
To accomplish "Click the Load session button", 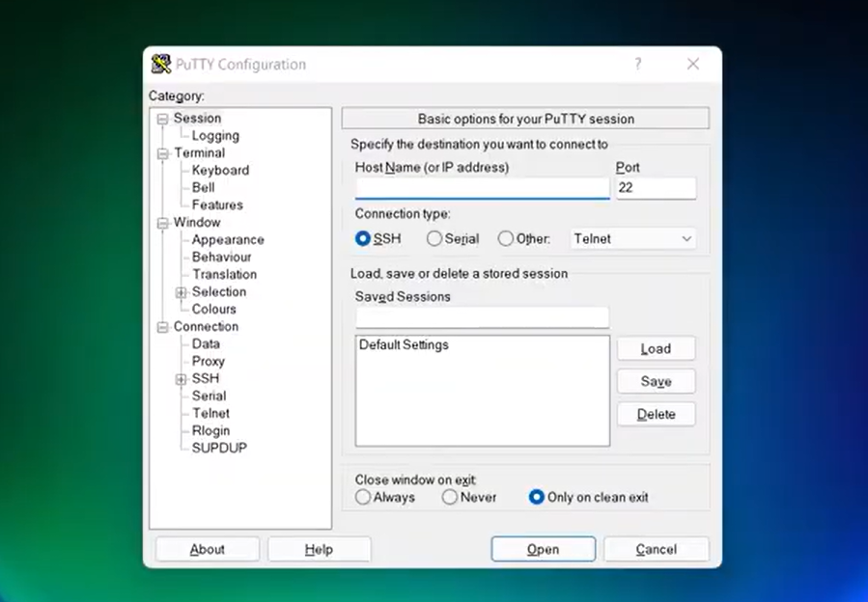I will pos(656,349).
